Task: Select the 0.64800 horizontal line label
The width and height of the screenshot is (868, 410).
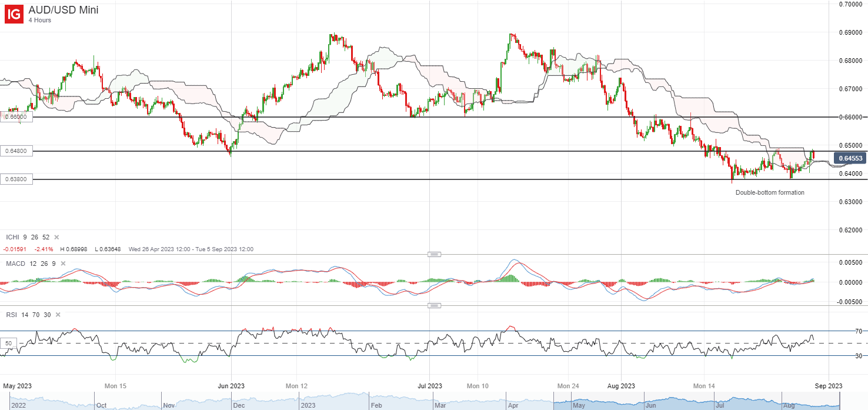Action: click(x=16, y=151)
